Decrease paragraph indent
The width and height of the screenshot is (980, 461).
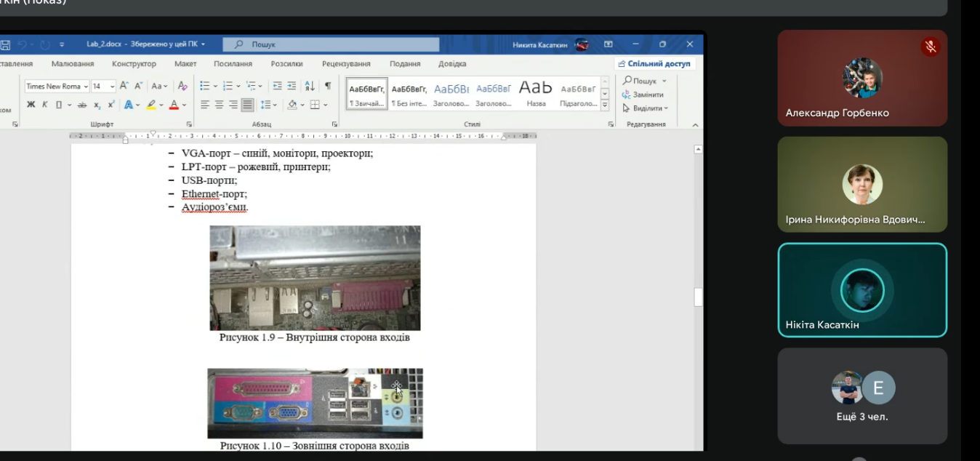coord(278,86)
